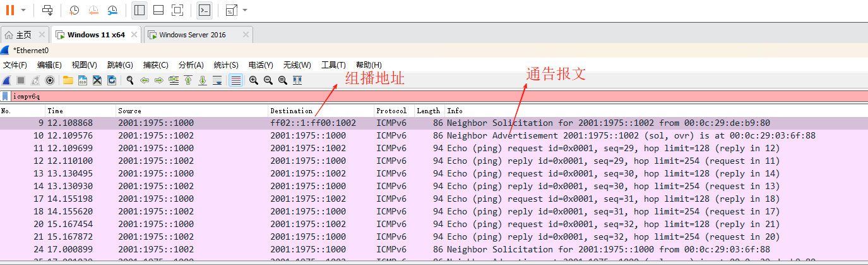
Task: Open the 统计(S) menu
Action: [x=226, y=65]
